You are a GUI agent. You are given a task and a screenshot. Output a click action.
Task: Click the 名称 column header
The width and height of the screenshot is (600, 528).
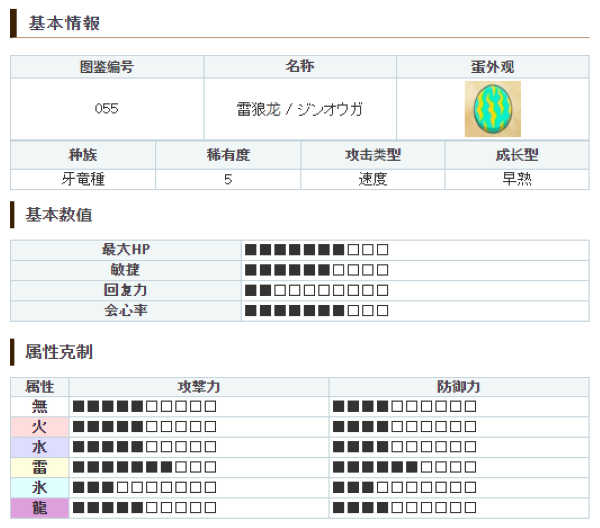tap(300, 67)
